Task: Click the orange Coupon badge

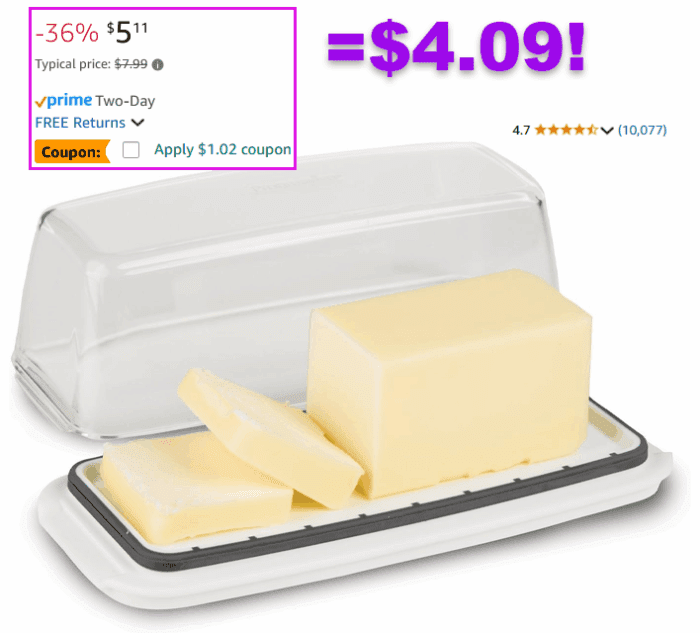Action: click(72, 152)
